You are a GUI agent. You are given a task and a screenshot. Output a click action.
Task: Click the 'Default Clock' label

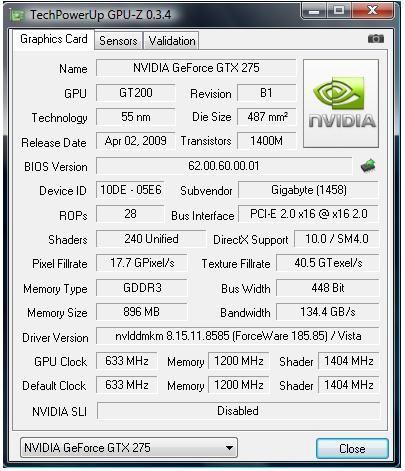54,386
